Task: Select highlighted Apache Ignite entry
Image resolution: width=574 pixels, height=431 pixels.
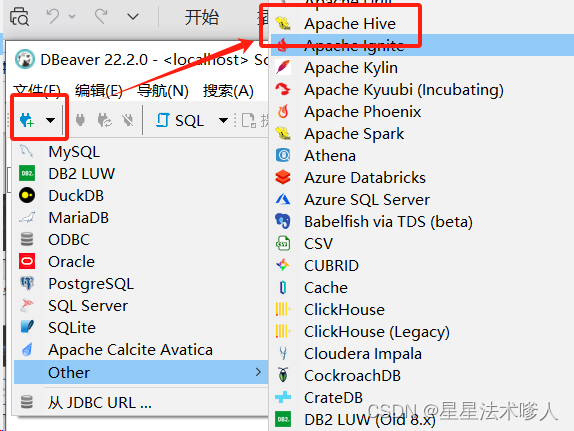Action: (422, 45)
